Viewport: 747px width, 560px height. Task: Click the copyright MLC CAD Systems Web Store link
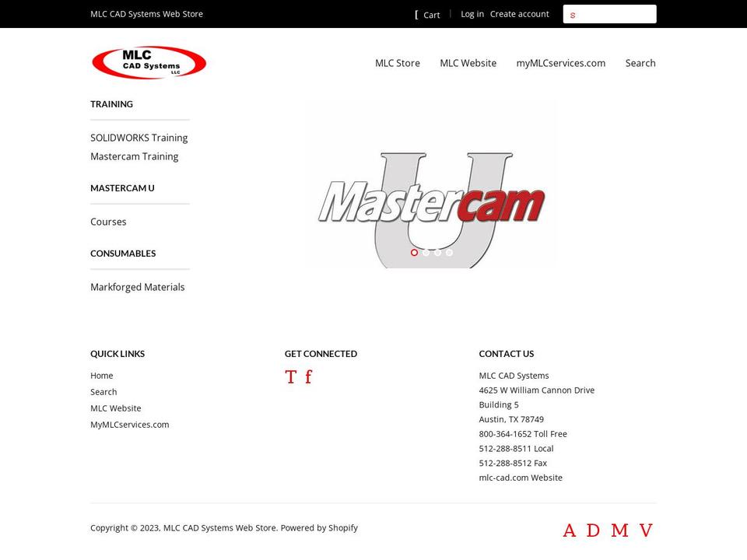pos(219,528)
